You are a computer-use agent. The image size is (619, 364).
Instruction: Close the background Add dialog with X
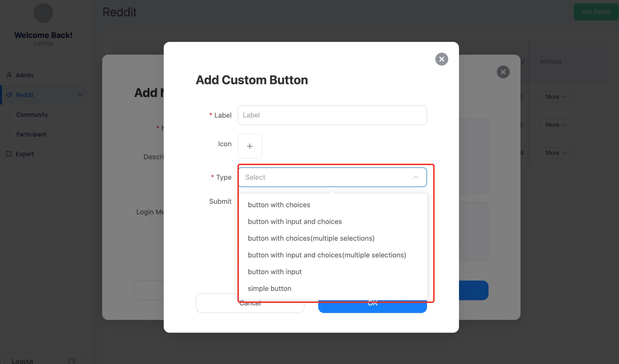(x=503, y=72)
